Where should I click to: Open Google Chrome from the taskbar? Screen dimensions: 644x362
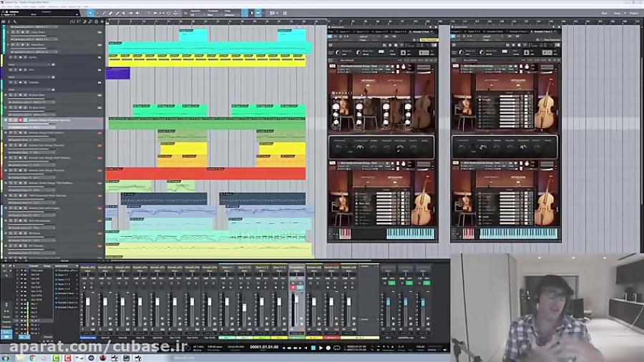click(32, 358)
